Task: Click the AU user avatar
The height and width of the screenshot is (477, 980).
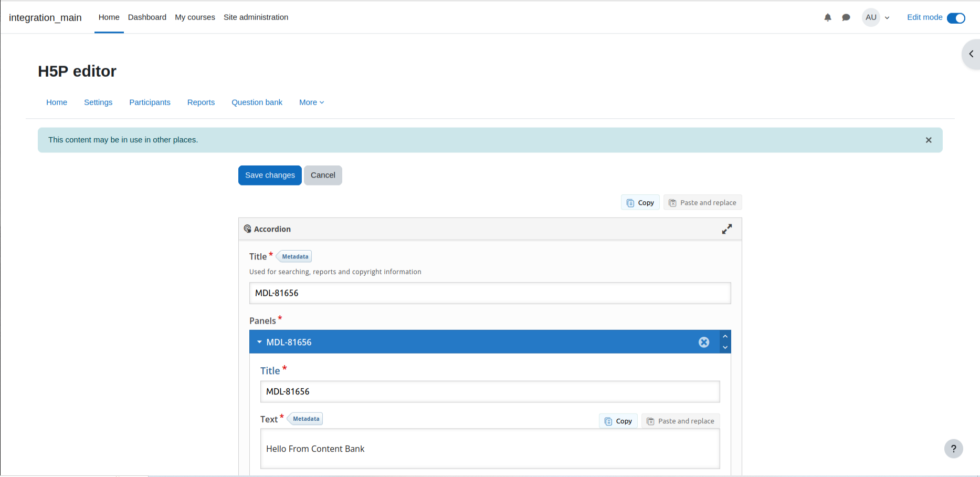Action: [x=871, y=17]
